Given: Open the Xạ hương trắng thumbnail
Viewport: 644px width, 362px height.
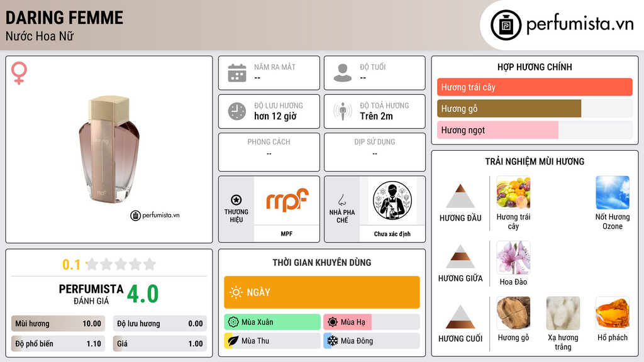Looking at the screenshot, I should point(563,313).
